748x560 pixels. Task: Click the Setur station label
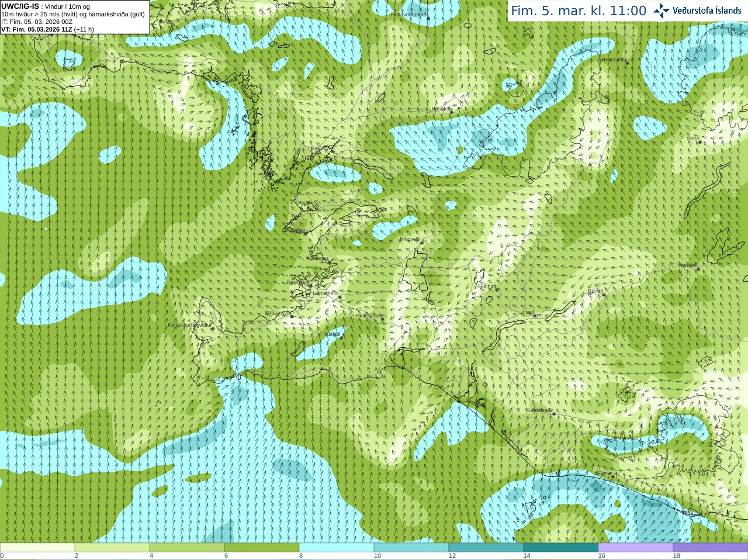[x=692, y=139]
